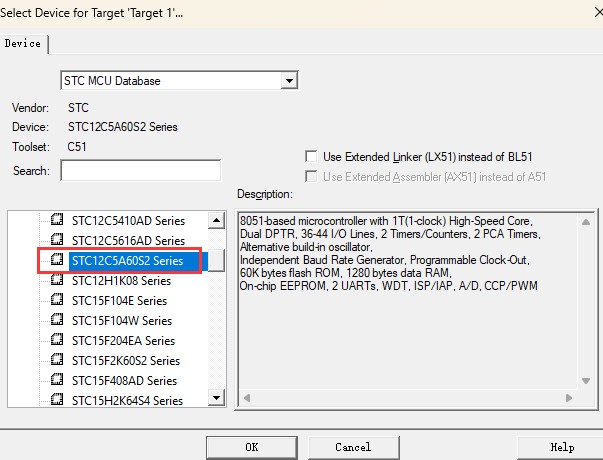Click chip icon beside STC12C5616AD Series
This screenshot has height=460, width=603.
pyautogui.click(x=57, y=240)
